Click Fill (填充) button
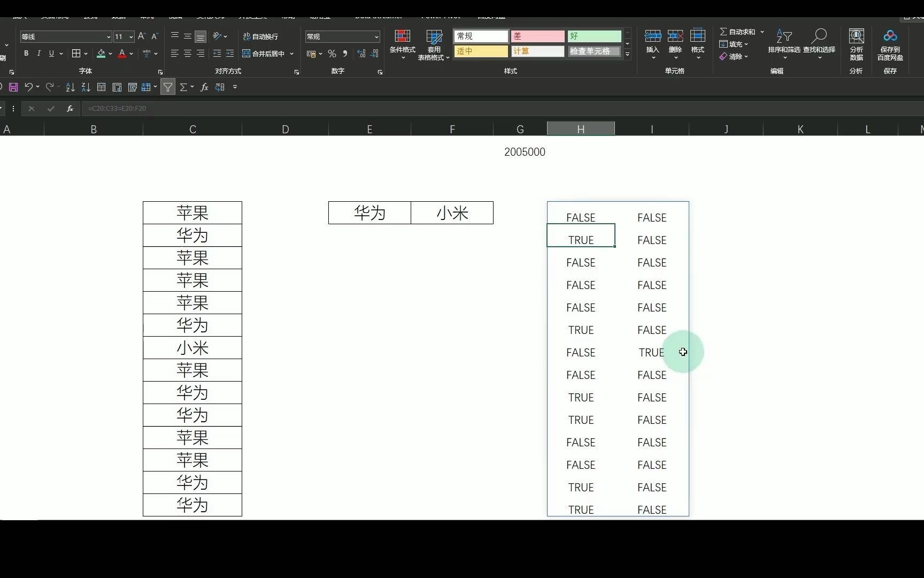This screenshot has height=578, width=924. 734,44
